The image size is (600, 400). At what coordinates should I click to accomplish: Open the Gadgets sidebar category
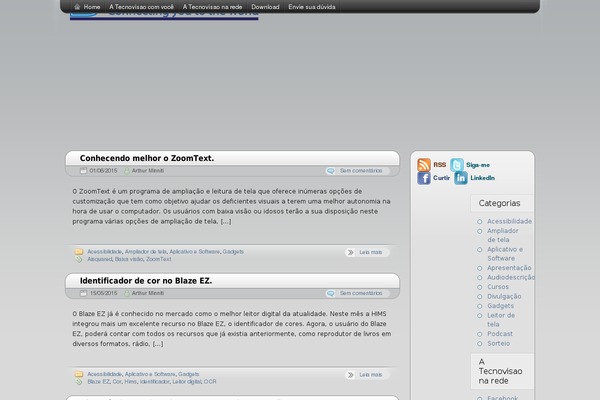click(x=500, y=306)
